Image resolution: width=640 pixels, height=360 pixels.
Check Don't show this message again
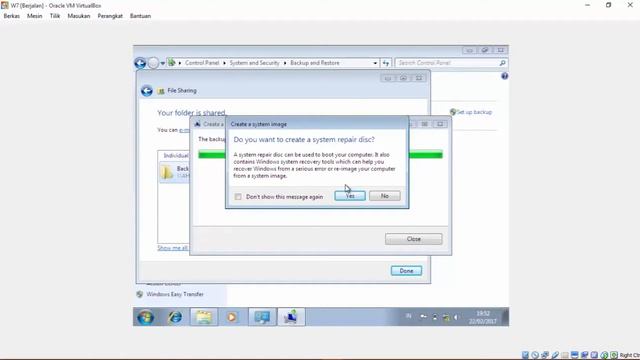tap(238, 197)
